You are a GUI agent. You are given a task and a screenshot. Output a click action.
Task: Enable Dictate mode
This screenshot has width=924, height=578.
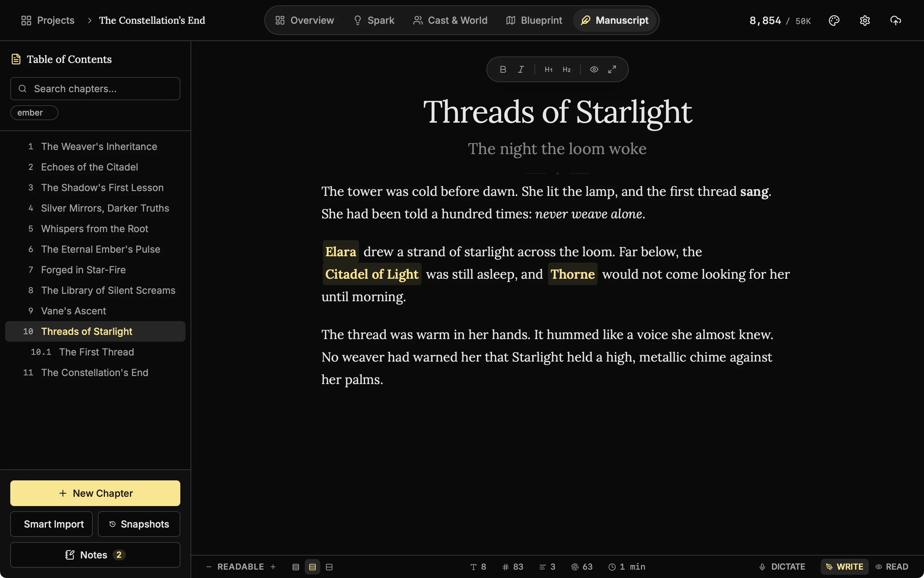[x=782, y=567]
